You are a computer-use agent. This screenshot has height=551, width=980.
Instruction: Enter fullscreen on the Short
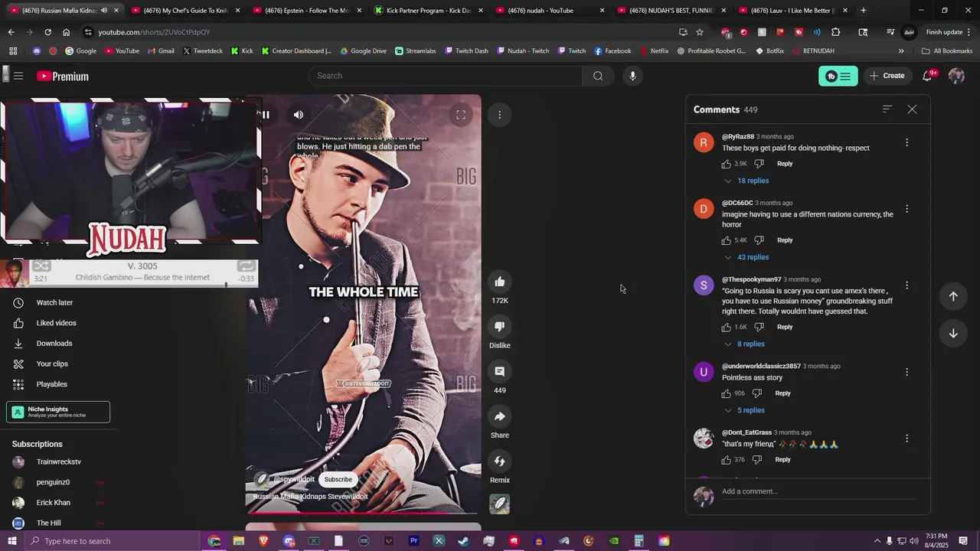[x=461, y=115]
